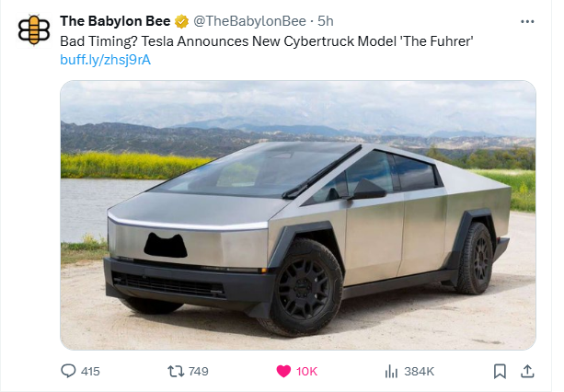Click the reply speech bubble icon
The image size is (564, 392).
(x=68, y=371)
